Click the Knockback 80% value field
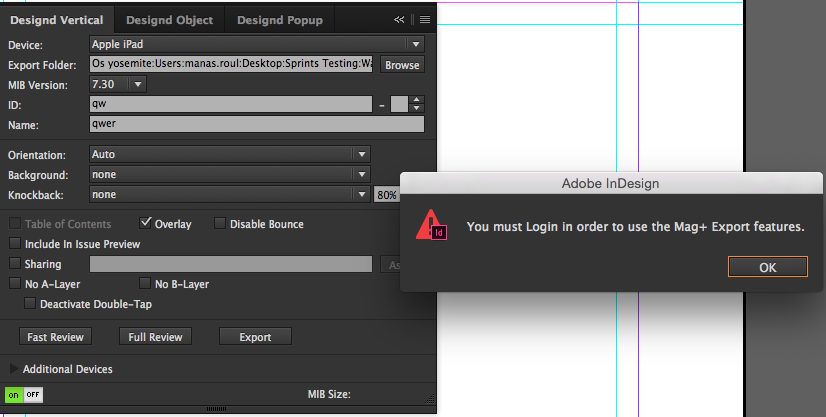This screenshot has width=826, height=417. tap(387, 195)
